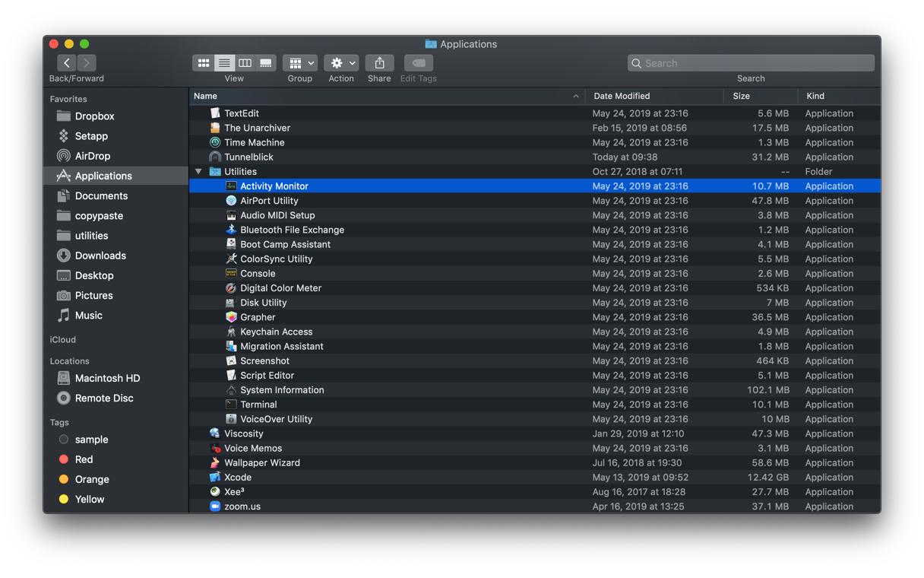This screenshot has height=578, width=924.
Task: Select the System Information icon
Action: click(x=231, y=390)
